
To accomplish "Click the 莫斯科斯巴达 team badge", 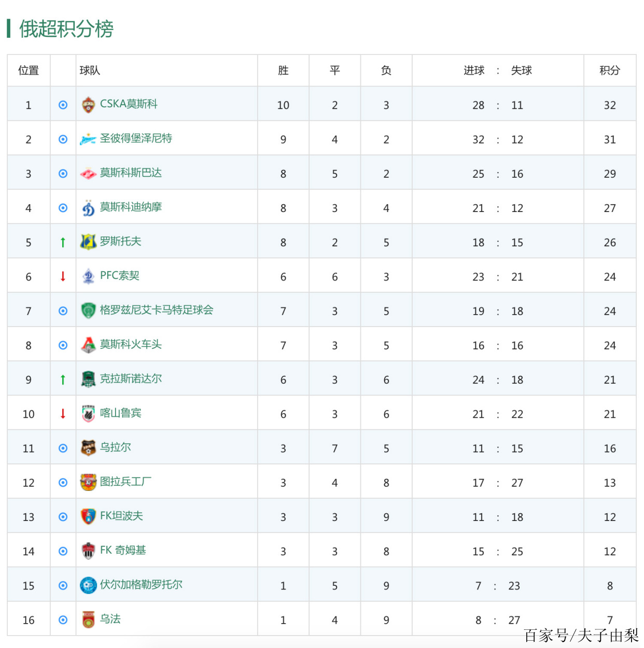I will [x=89, y=174].
